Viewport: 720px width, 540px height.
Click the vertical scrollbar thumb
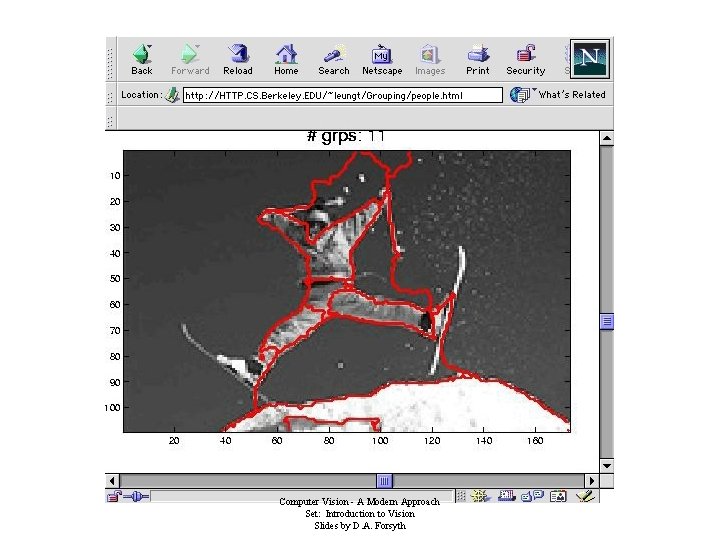[x=607, y=321]
